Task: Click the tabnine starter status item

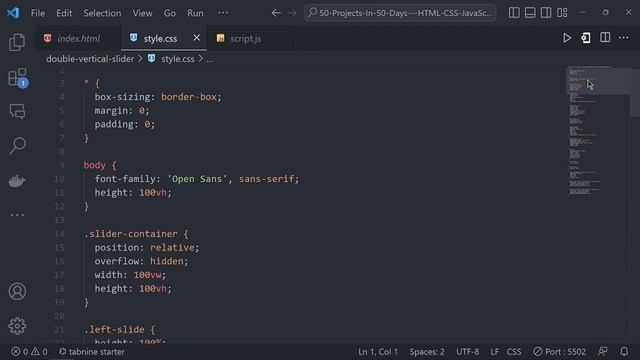Action: (x=92, y=351)
